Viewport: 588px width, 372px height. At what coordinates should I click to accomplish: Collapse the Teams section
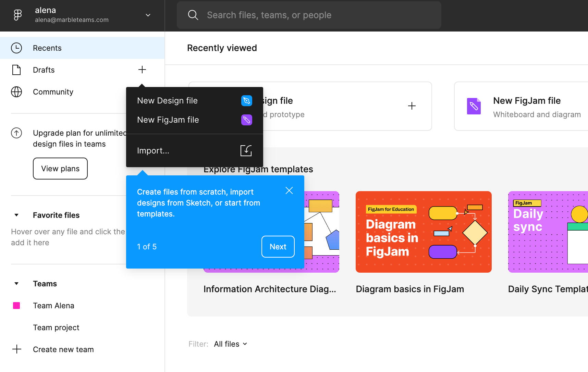coord(16,283)
